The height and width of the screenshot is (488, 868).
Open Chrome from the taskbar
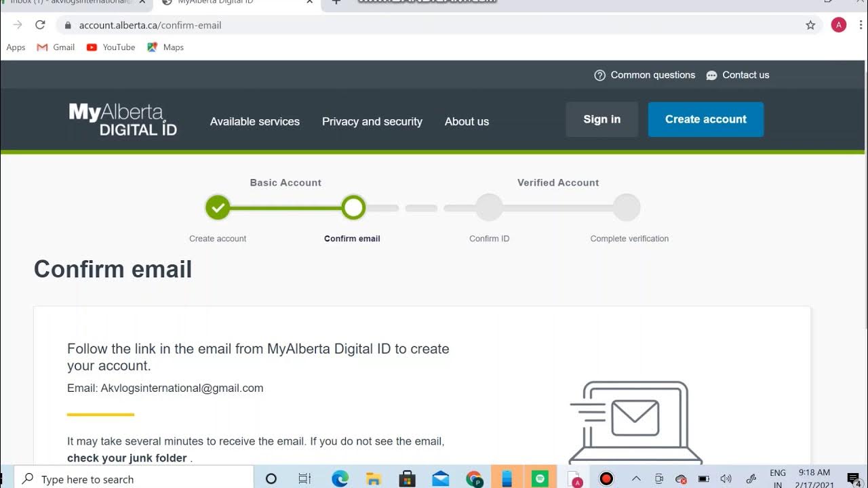(474, 479)
